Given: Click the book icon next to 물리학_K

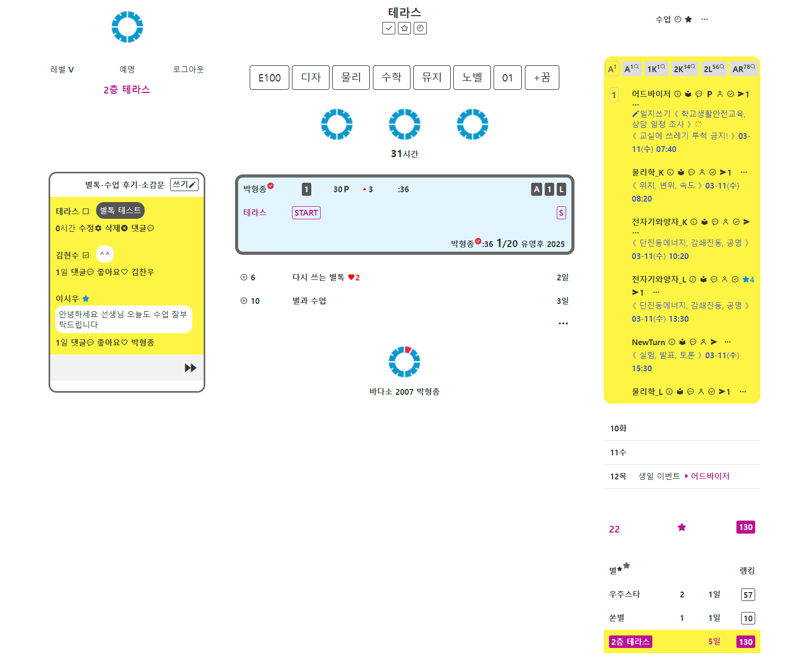Looking at the screenshot, I should 681,172.
